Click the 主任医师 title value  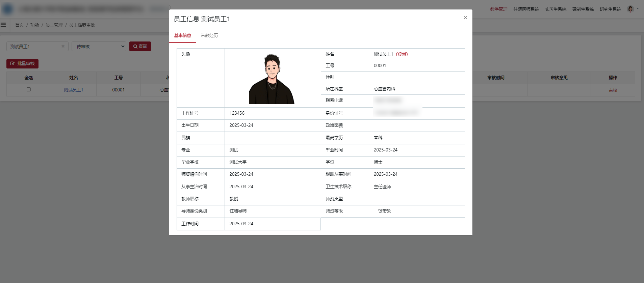[382, 187]
